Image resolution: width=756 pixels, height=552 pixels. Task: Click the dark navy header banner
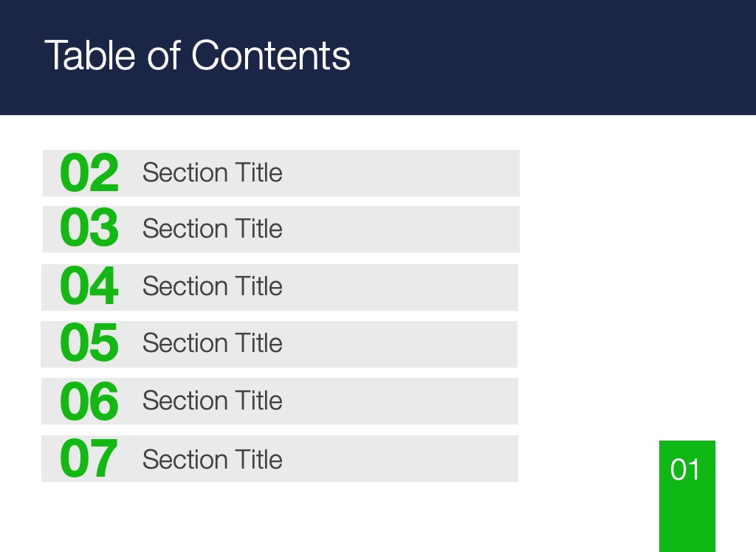tap(378, 58)
